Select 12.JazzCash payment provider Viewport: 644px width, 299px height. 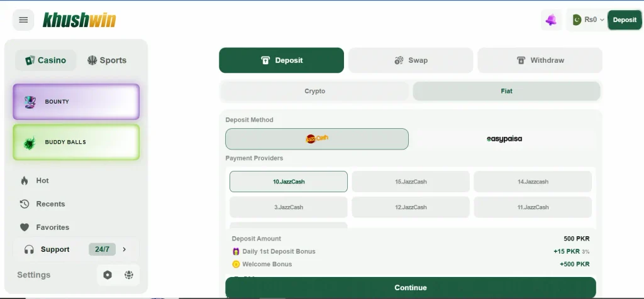pos(411,207)
